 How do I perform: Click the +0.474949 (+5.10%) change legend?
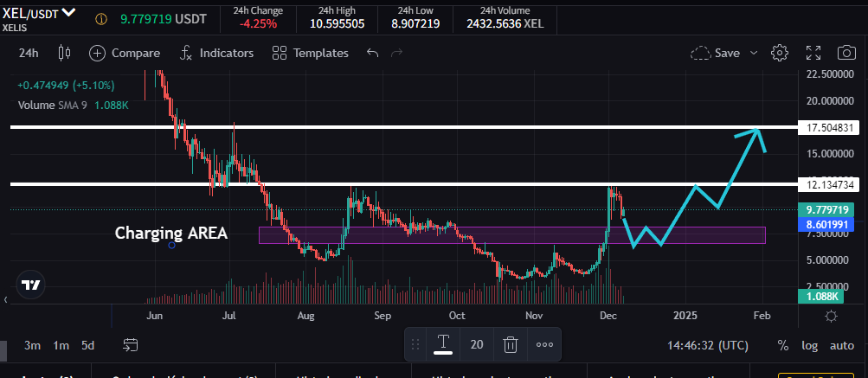pos(66,86)
